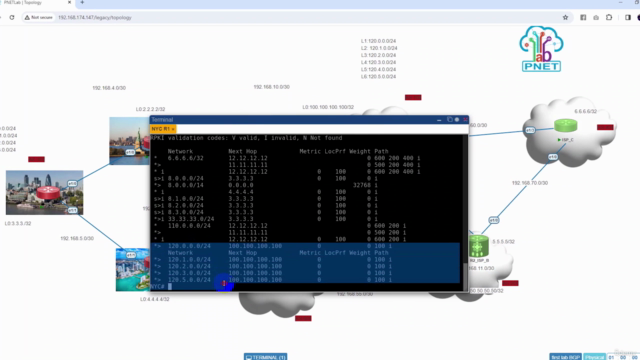Select the green R4_ISP_B router
Viewport: 640px width, 360px height.
click(x=478, y=246)
